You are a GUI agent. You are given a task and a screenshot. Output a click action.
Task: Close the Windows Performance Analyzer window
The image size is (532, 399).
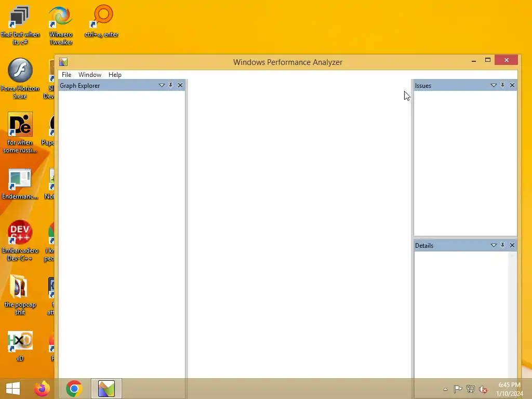(506, 60)
